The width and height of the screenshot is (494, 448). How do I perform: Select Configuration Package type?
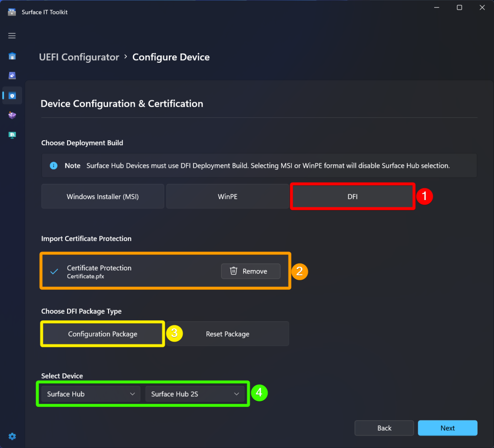(103, 334)
